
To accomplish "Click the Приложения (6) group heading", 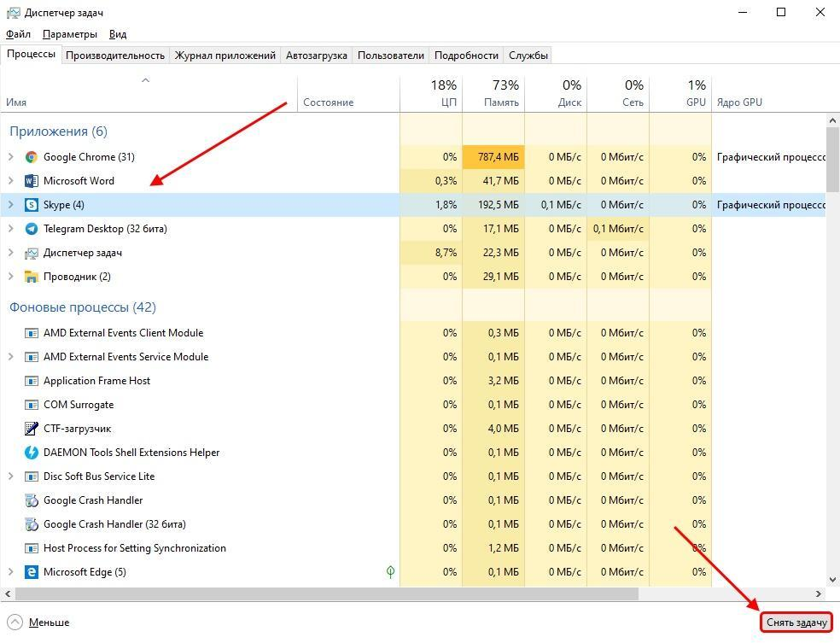I will coord(58,132).
